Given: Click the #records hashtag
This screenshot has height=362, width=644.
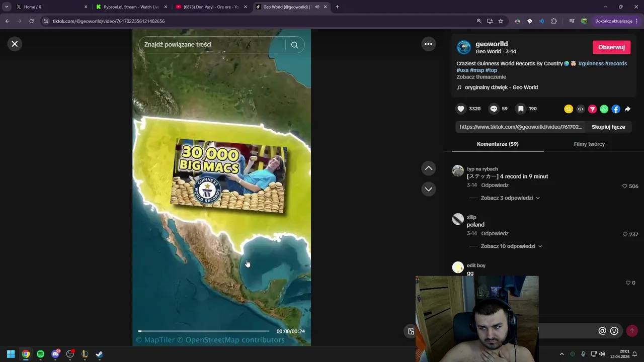Looking at the screenshot, I should [x=616, y=64].
